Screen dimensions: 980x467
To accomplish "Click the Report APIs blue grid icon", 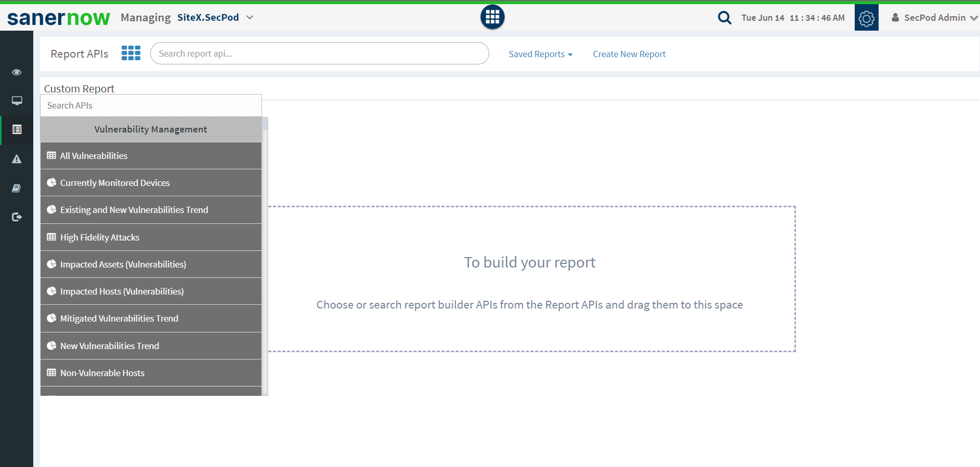I will click(x=131, y=53).
